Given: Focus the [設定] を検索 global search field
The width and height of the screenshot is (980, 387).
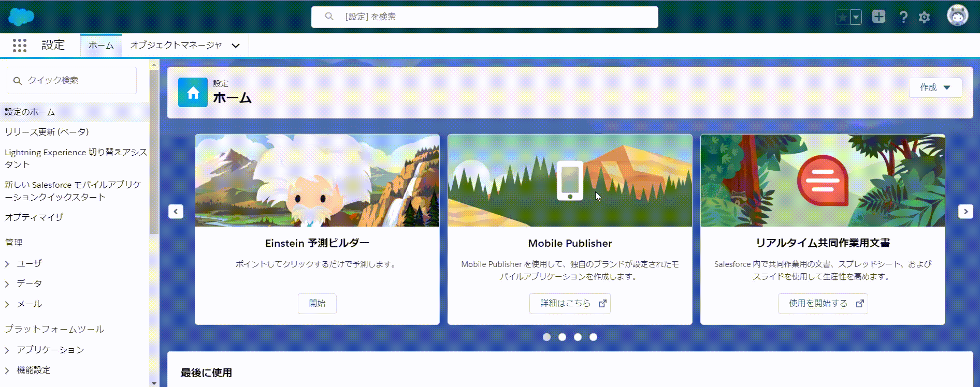Looking at the screenshot, I should point(485,17).
